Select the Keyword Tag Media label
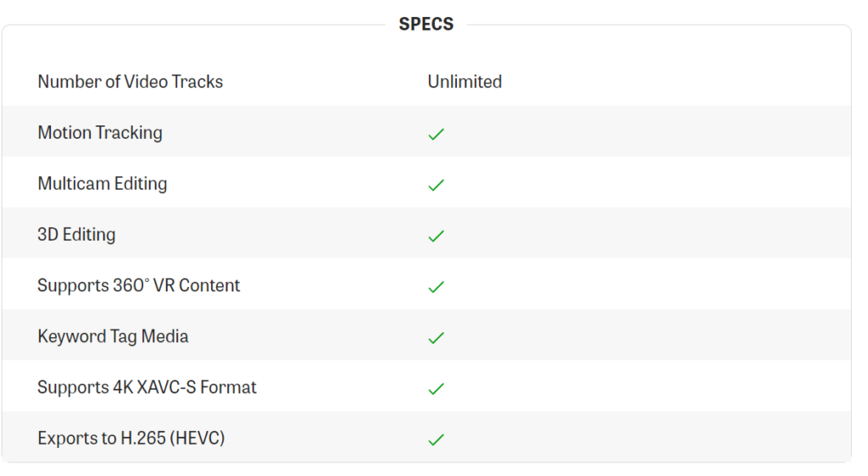The image size is (868, 476). [113, 336]
